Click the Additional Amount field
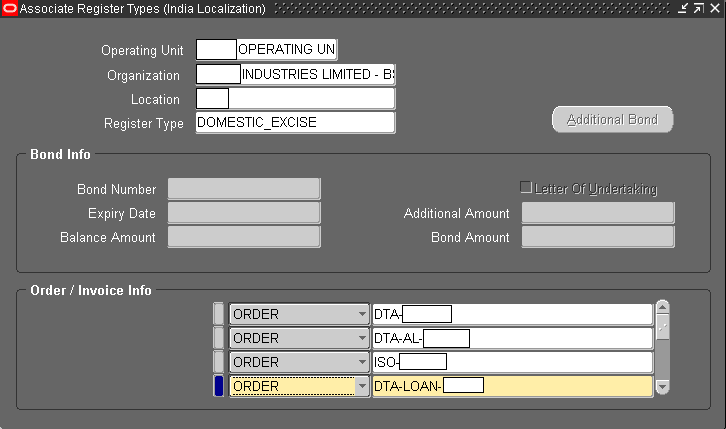Viewport: 726px width, 429px height. tap(598, 213)
